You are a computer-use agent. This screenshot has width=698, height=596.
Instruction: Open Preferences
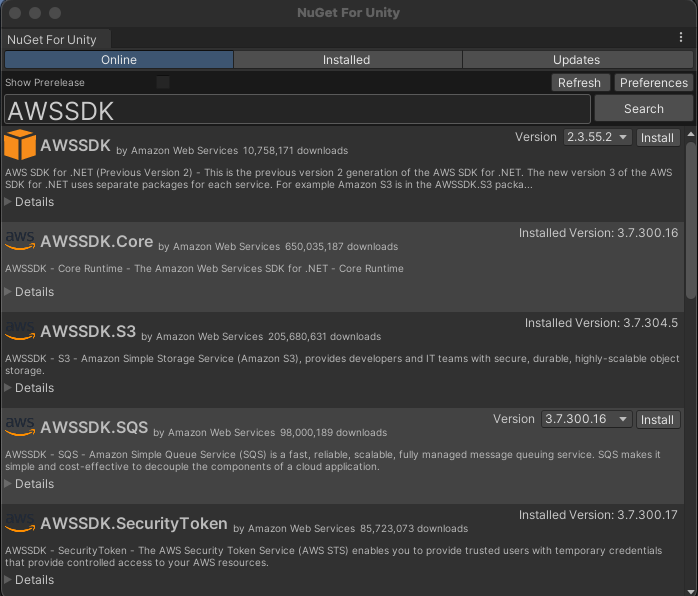point(653,83)
